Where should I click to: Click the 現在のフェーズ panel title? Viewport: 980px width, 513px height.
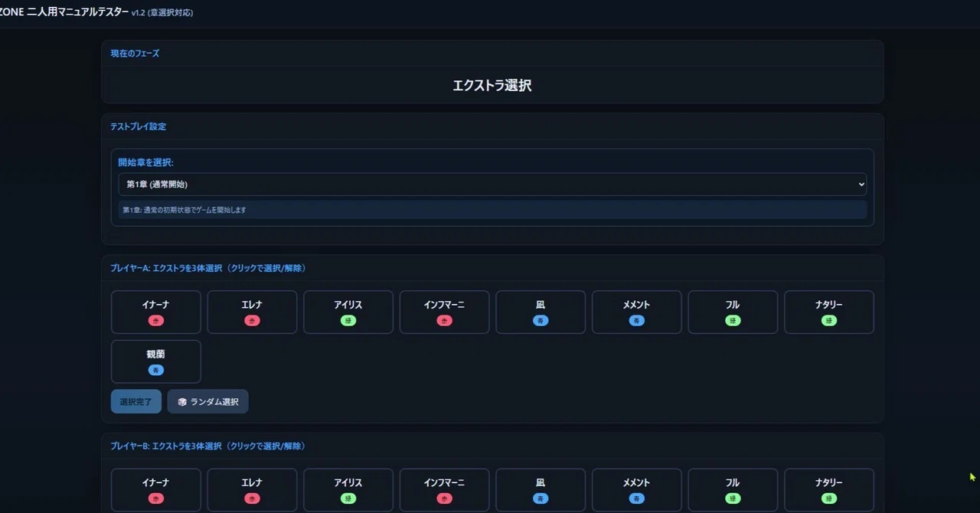click(135, 54)
